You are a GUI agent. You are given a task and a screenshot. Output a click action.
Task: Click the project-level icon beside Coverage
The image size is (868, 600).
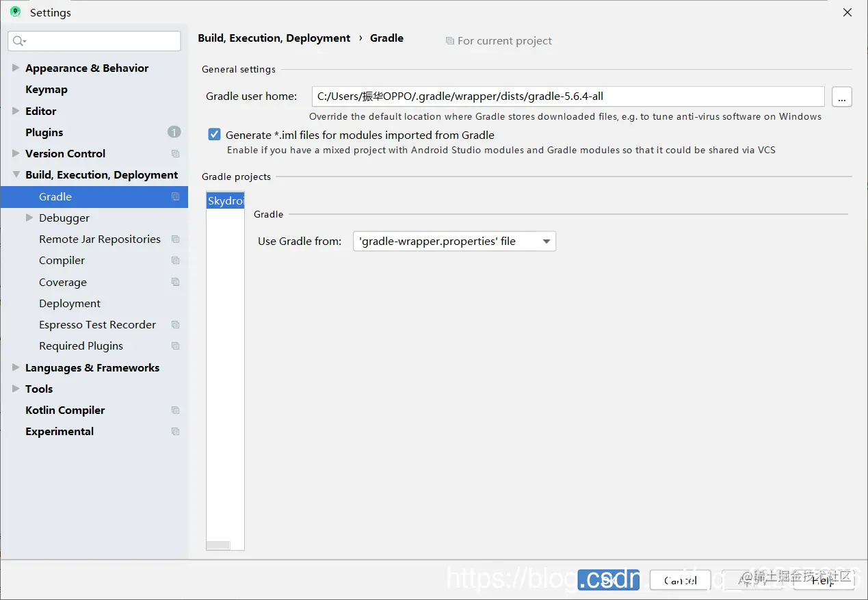(x=175, y=283)
